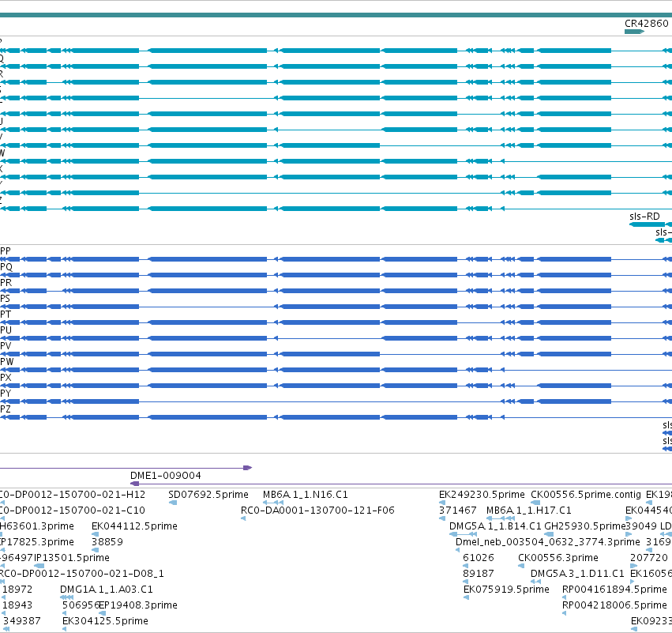Screen dimensions: 672x633
Task: Click the GH25930.5prime EST label
Action: pyautogui.click(x=585, y=526)
